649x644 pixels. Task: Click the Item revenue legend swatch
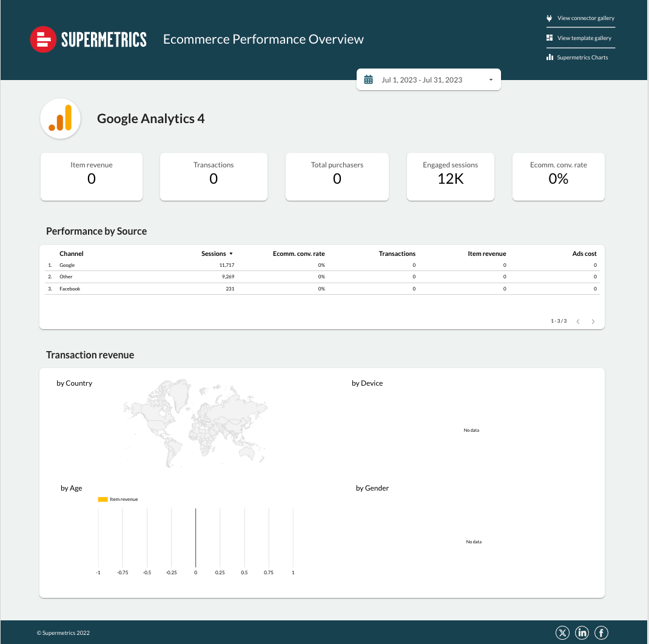(x=102, y=498)
